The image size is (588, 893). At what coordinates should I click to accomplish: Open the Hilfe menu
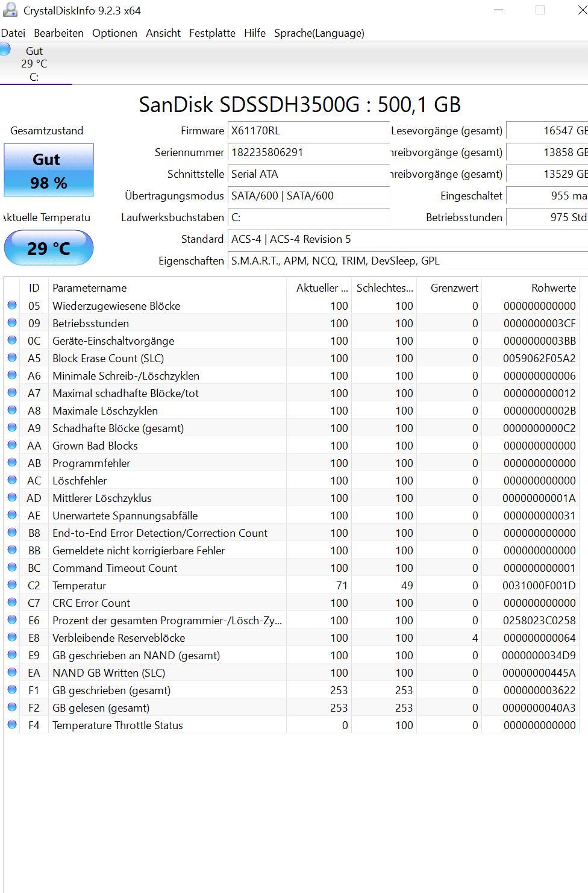(x=255, y=33)
